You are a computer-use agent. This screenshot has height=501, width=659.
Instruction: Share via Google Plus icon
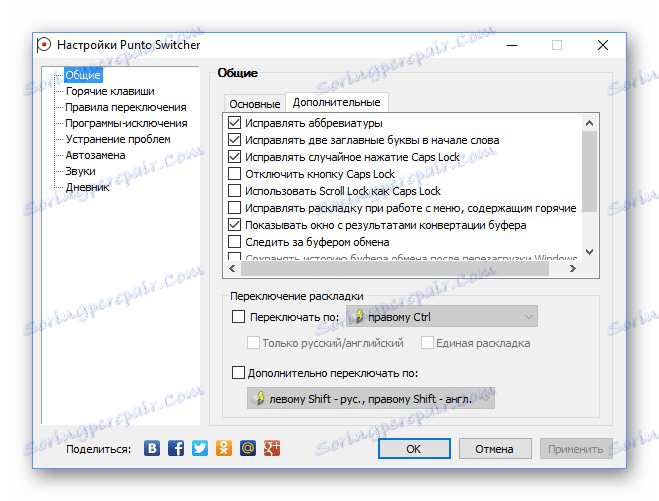coord(272,448)
